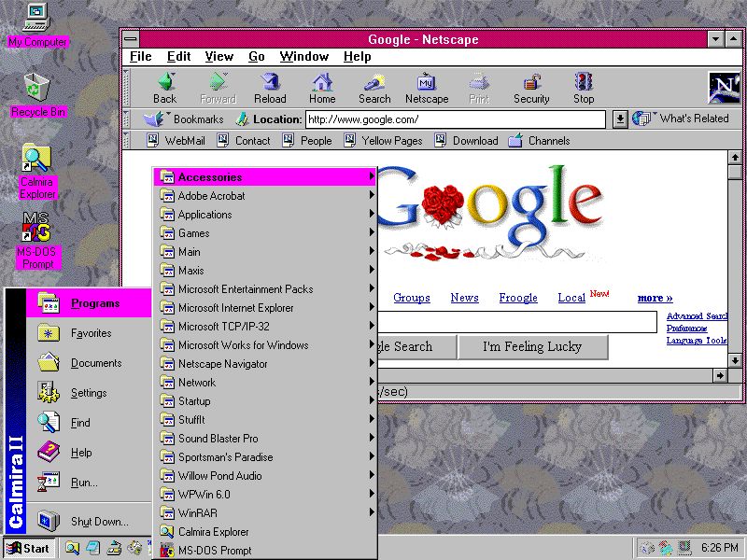
Task: Select Settings from the Start menu
Action: click(89, 393)
